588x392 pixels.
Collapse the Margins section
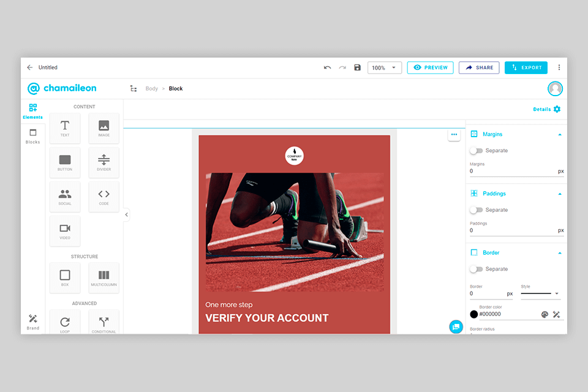(559, 134)
